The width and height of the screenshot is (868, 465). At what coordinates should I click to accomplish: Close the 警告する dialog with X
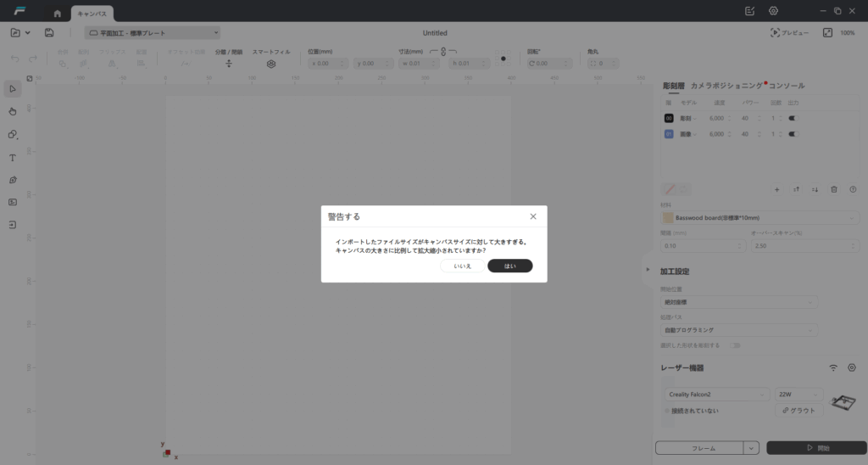pyautogui.click(x=533, y=216)
